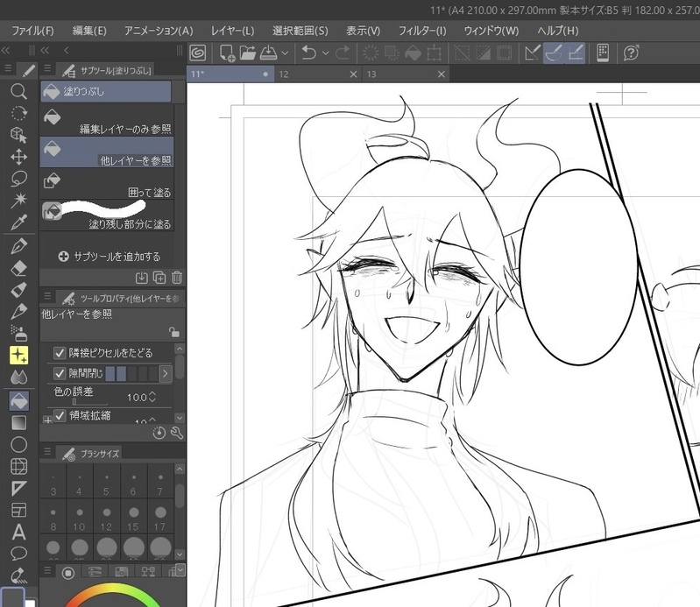The height and width of the screenshot is (607, 700).
Task: Open the color panel tab dropdown arrow
Action: pos(180,569)
